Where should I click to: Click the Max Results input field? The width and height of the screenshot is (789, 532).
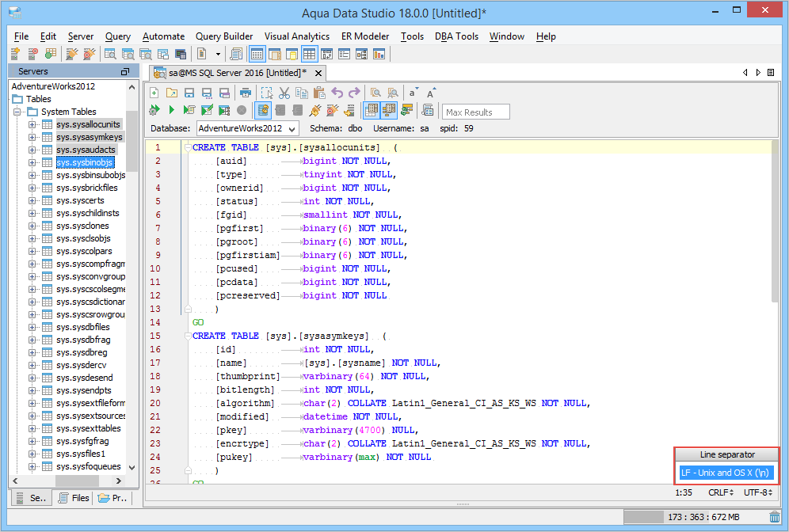[x=475, y=112]
